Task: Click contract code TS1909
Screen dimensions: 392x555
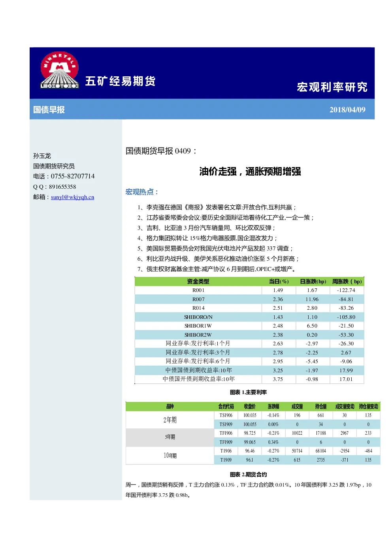Action: pos(226,424)
